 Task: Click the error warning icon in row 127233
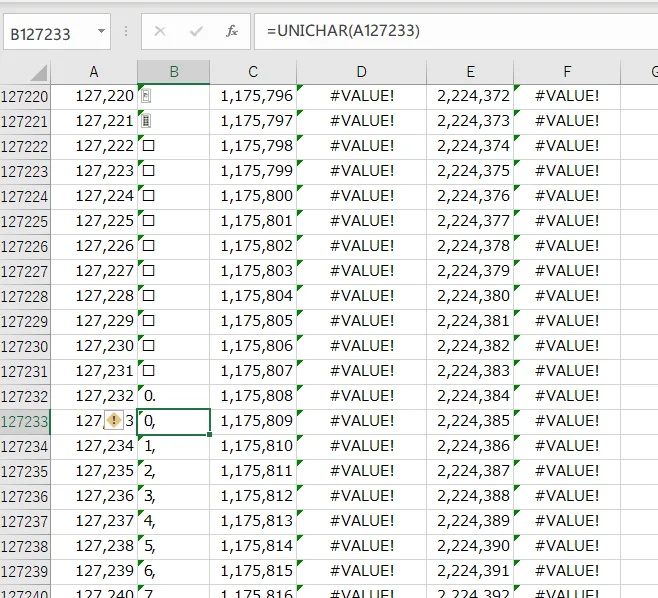tap(113, 421)
